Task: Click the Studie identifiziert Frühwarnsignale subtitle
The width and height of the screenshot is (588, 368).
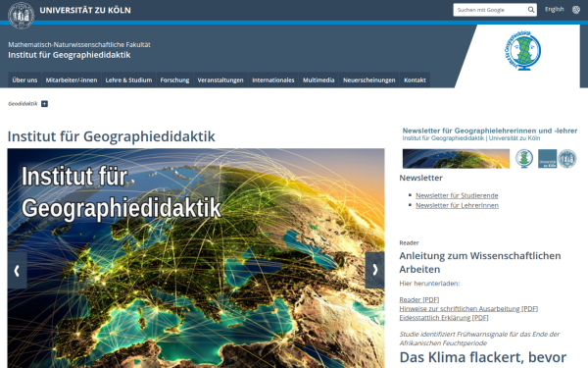Action: [479, 339]
